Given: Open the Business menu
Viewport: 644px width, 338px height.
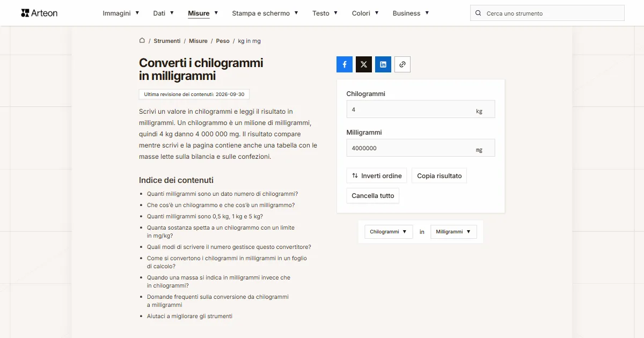Looking at the screenshot, I should click(411, 13).
